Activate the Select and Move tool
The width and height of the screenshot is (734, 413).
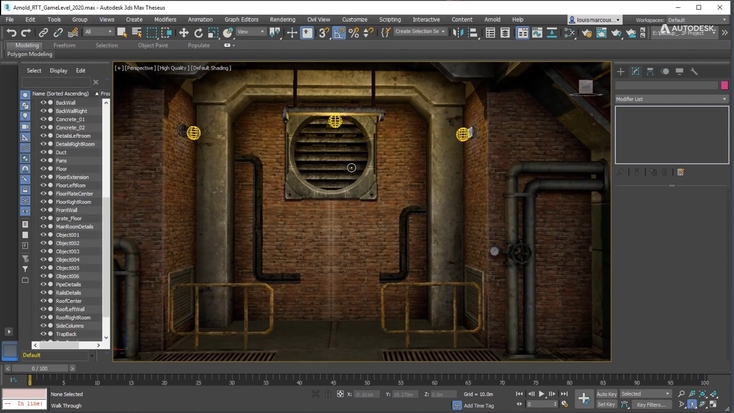tap(184, 33)
